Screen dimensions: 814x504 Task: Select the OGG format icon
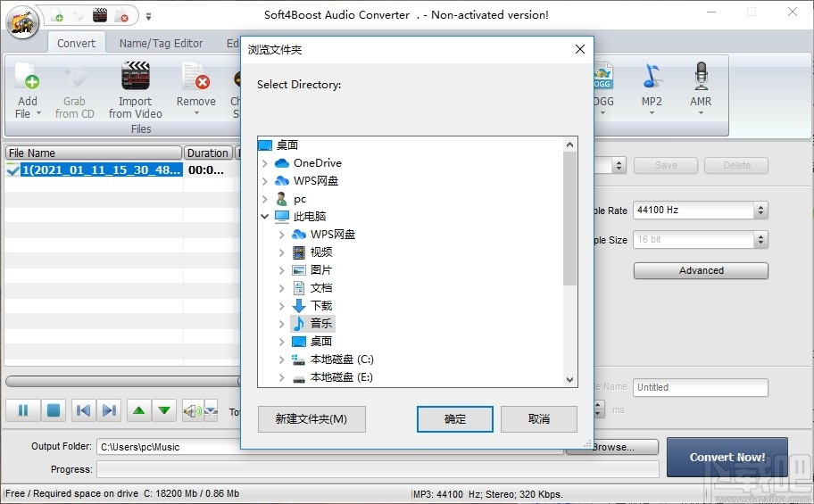[602, 76]
